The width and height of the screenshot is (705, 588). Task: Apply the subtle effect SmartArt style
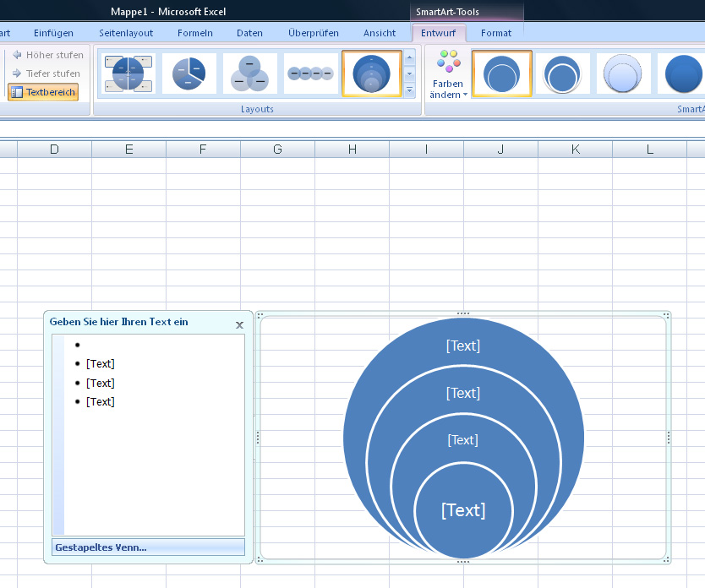click(x=624, y=74)
